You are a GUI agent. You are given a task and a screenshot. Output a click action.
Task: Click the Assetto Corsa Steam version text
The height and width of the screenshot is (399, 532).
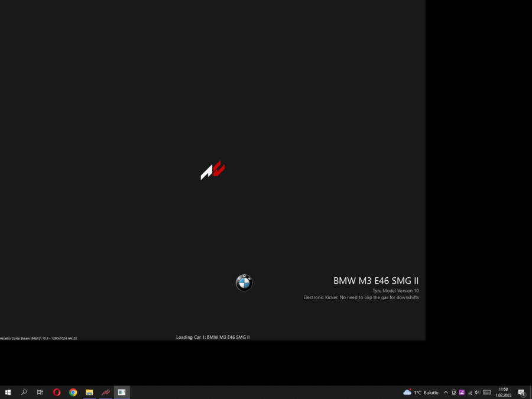(x=38, y=338)
